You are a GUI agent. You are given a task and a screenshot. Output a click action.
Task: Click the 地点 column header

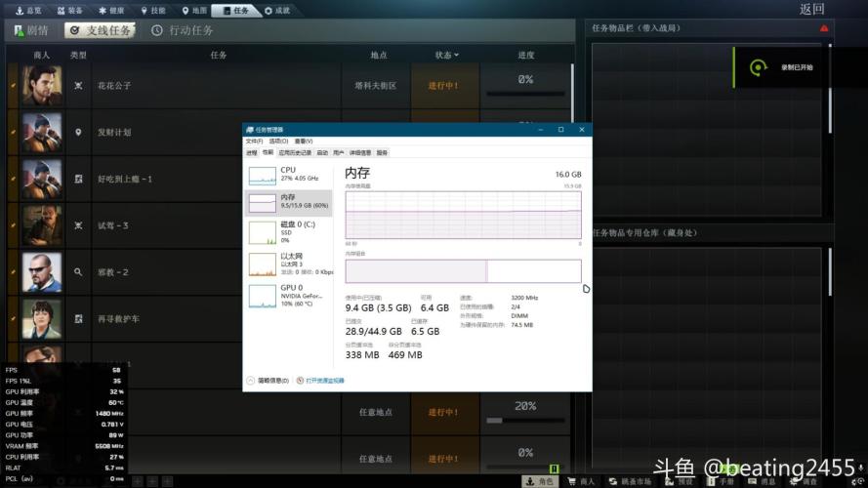click(379, 55)
